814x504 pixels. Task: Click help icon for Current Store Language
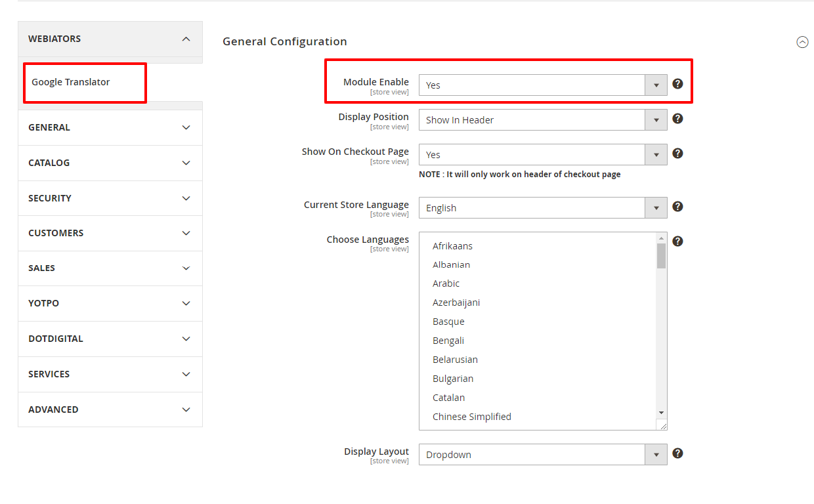point(678,207)
